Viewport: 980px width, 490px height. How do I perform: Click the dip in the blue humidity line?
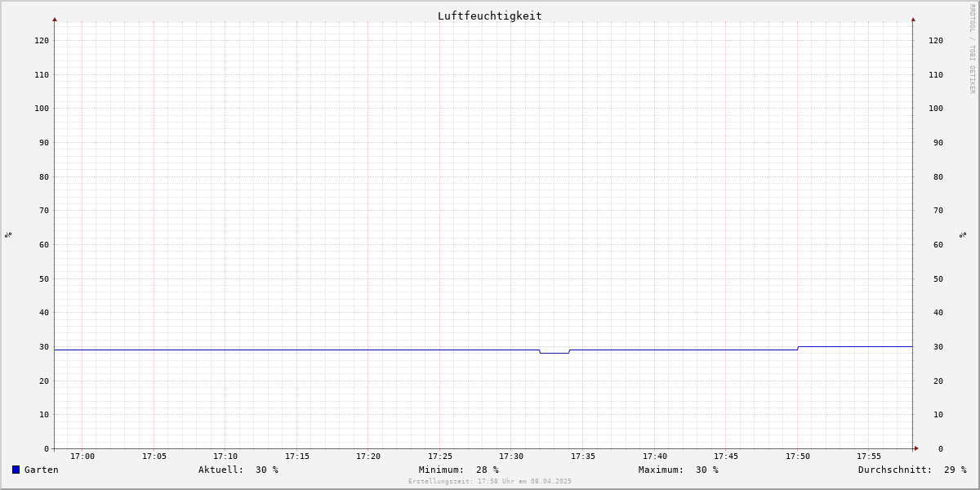coord(555,353)
